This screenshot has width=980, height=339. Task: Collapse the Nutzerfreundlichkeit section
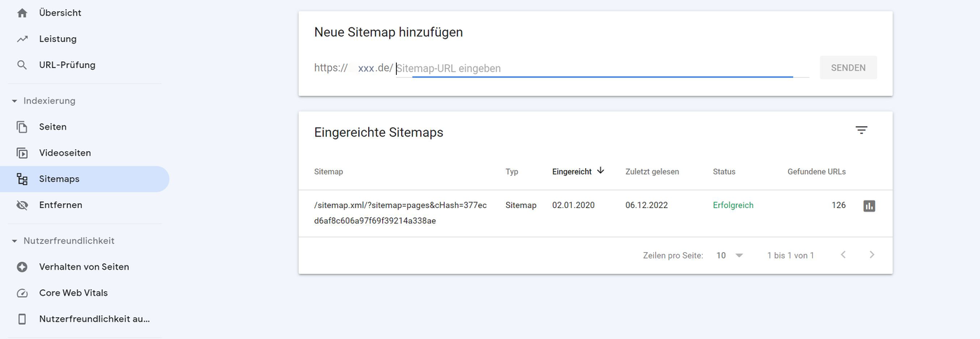(14, 241)
